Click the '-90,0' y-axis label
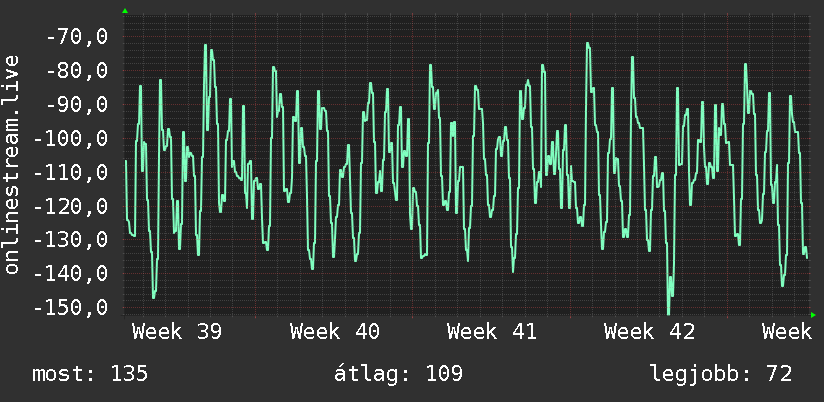824x402 pixels. click(77, 105)
